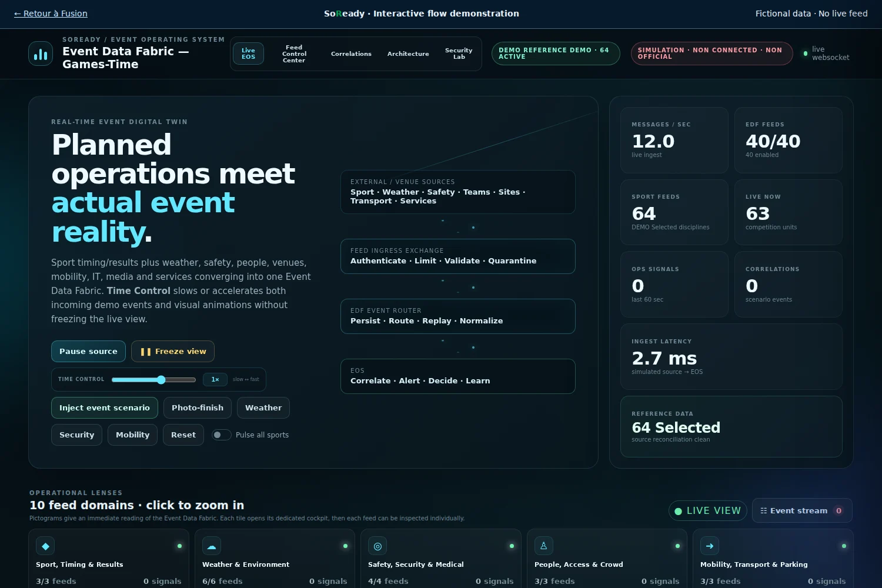Screen dimensions: 882x588
Task: Open the Live Now 63 card
Action: coord(789,212)
